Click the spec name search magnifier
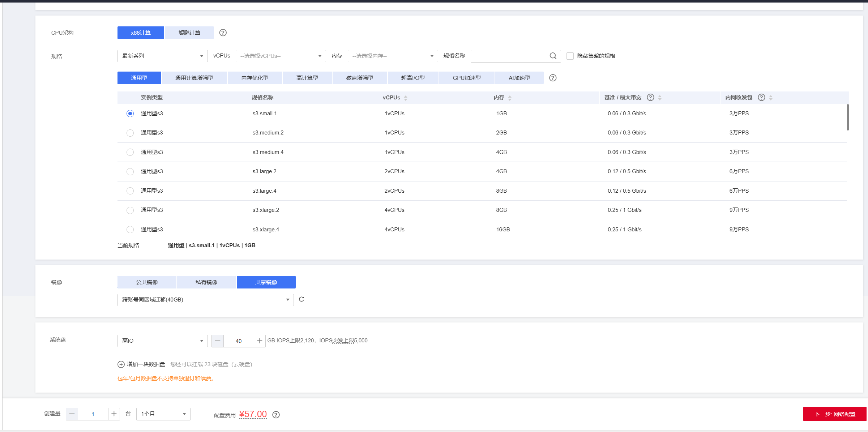 553,56
